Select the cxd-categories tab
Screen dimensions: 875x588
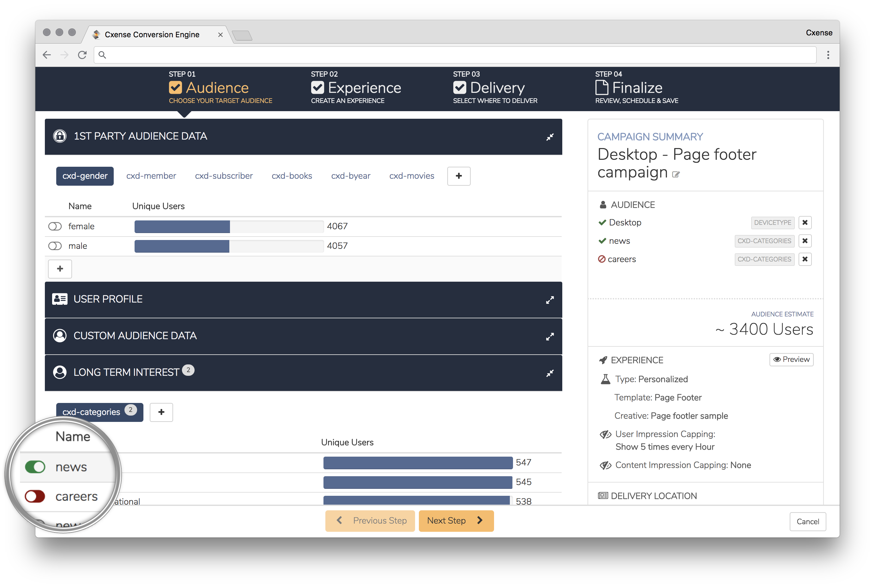tap(100, 412)
